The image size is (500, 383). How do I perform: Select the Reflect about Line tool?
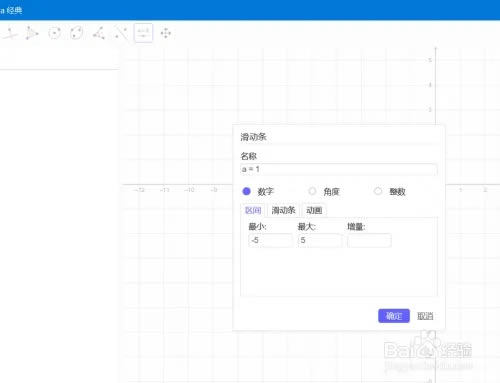[x=121, y=33]
